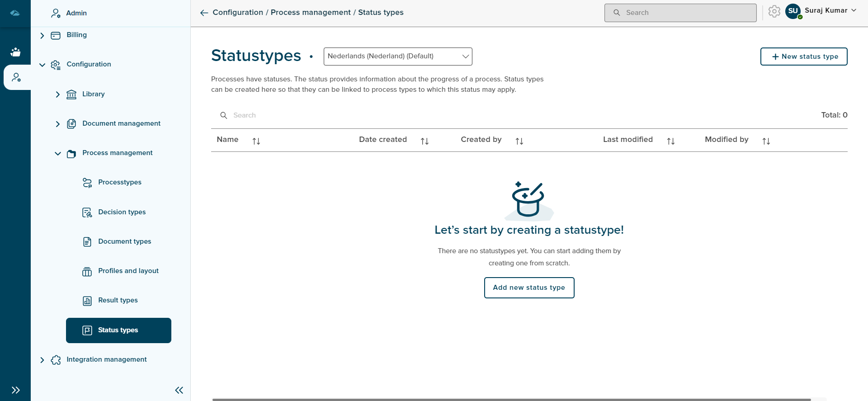Sort by Date created column arrows
The height and width of the screenshot is (401, 868).
pos(425,141)
